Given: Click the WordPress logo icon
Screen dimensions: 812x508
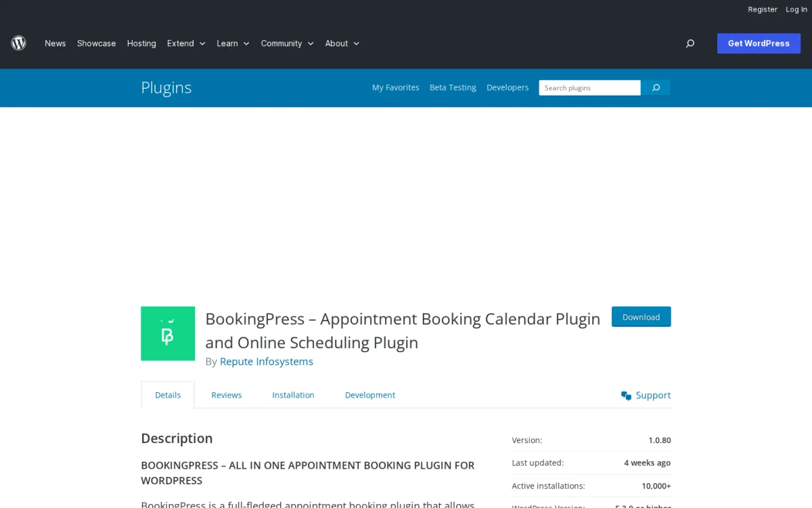Looking at the screenshot, I should tap(19, 43).
